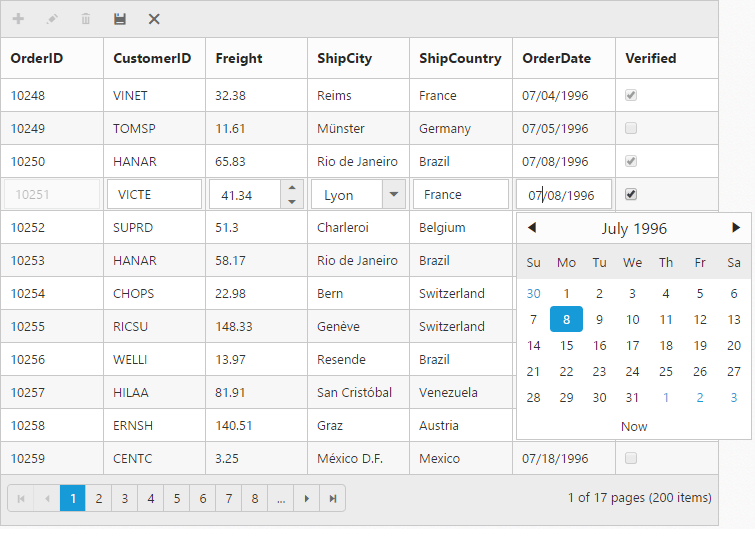Pick July 24 in the calendar
The image size is (755, 534).
[x=632, y=371]
